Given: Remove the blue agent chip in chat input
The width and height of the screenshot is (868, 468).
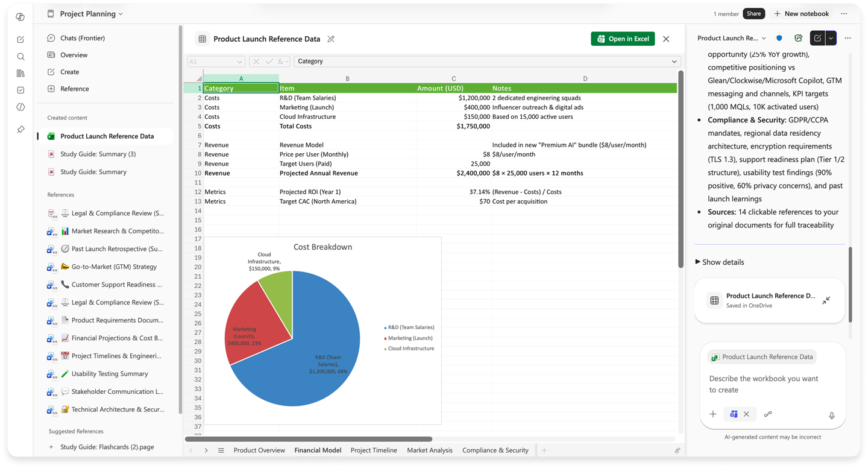Looking at the screenshot, I should click(746, 414).
